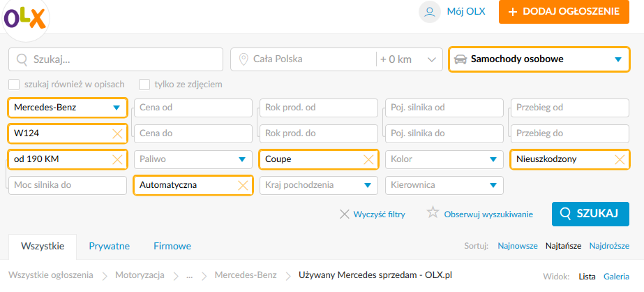Open the Samochody osobowe category dropdown
The height and width of the screenshot is (292, 644).
pyautogui.click(x=539, y=59)
